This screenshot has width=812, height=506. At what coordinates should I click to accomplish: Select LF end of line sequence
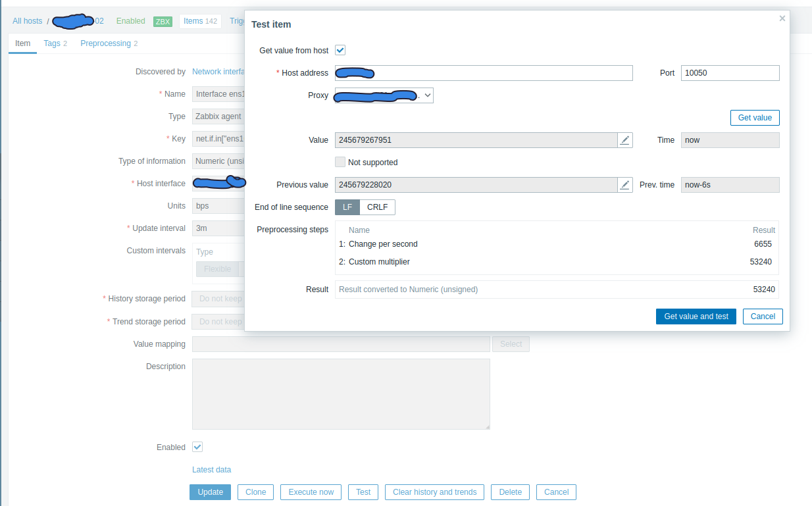[x=347, y=207]
